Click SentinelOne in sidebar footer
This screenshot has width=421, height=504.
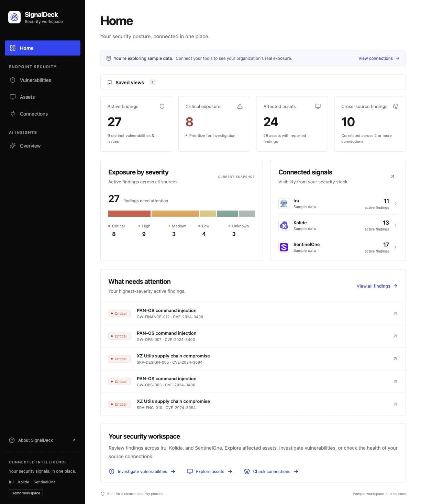tap(44, 482)
